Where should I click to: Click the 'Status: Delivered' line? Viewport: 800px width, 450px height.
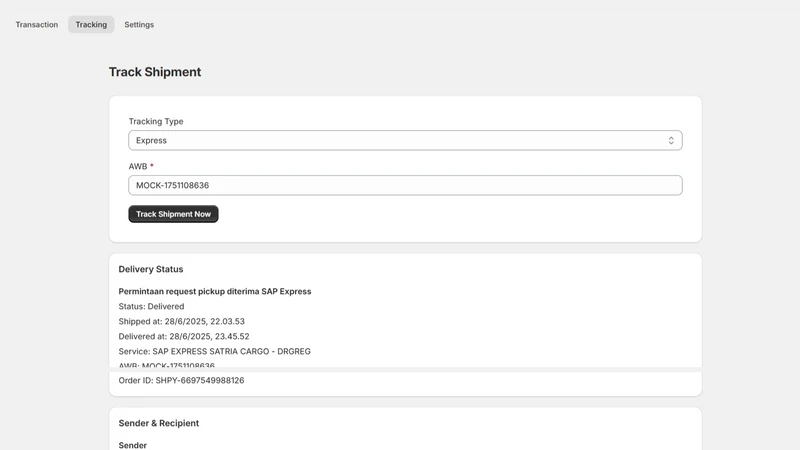pyautogui.click(x=151, y=306)
